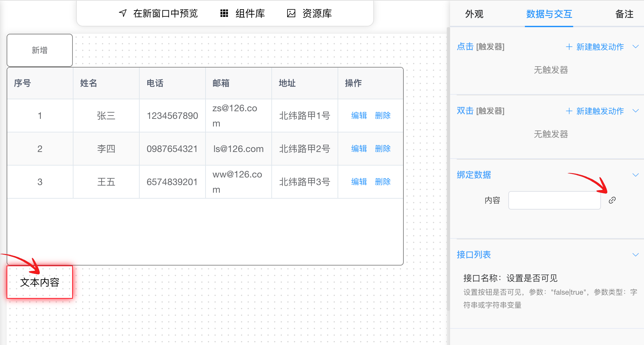Image resolution: width=644 pixels, height=345 pixels.
Task: Click 删除 in 李四 row
Action: [383, 149]
